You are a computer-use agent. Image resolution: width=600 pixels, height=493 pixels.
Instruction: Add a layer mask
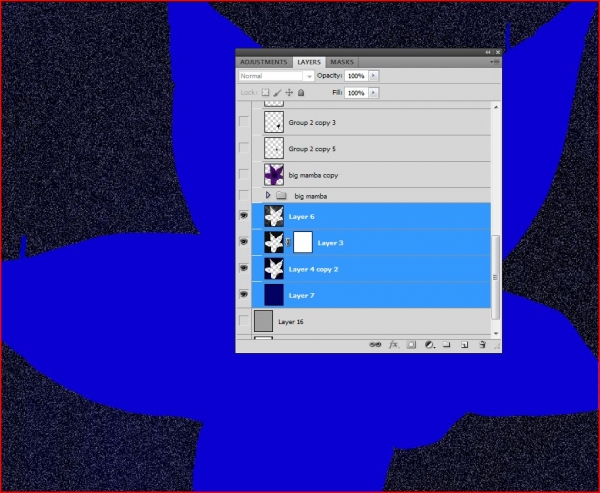click(x=411, y=345)
